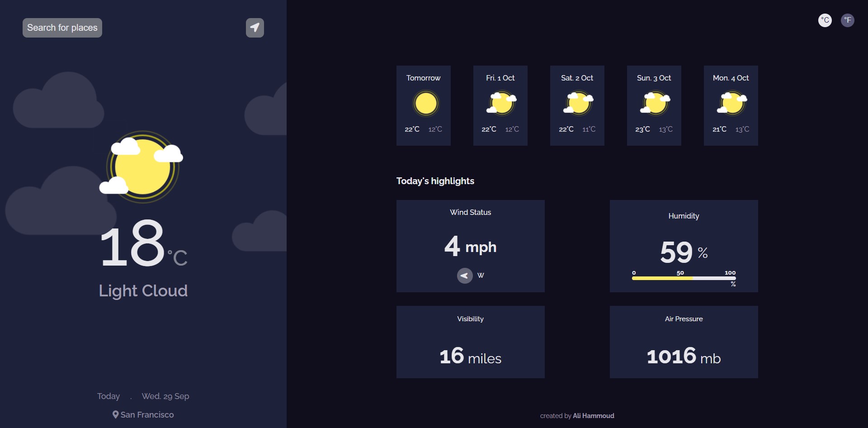The image size is (868, 428).
Task: Click the navigation arrow location icon
Action: point(255,28)
